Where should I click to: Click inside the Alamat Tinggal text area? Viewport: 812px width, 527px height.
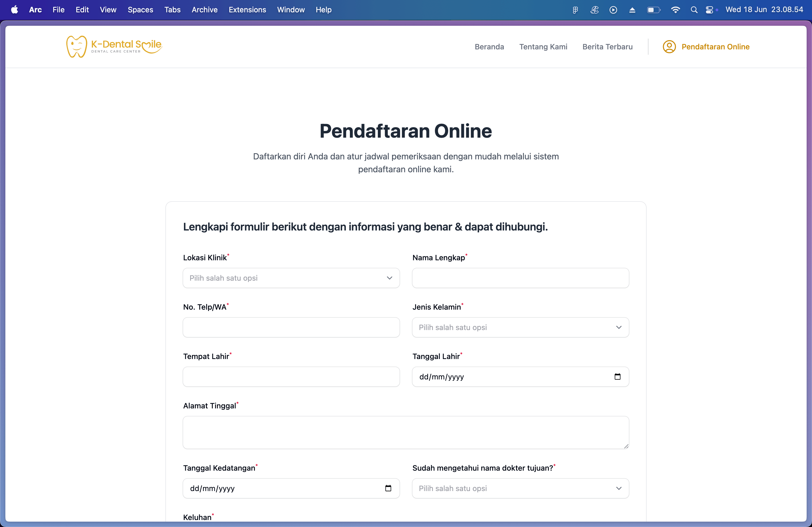point(406,432)
